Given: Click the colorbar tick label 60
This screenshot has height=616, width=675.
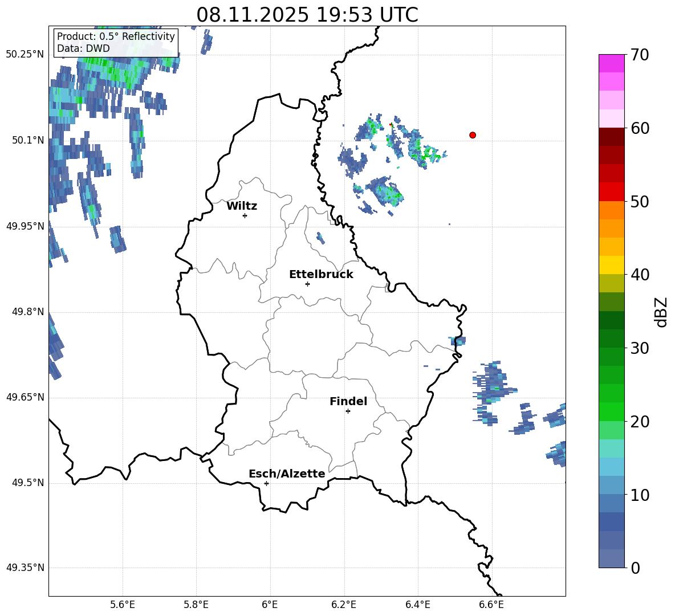Looking at the screenshot, I should point(640,128).
